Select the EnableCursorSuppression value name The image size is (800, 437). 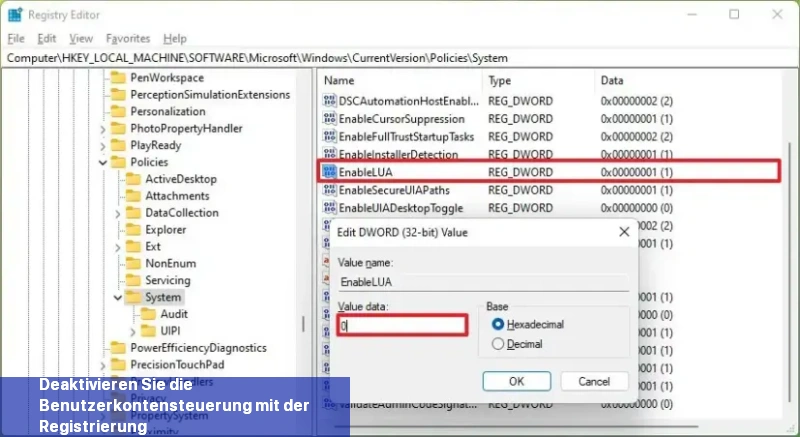pos(402,119)
